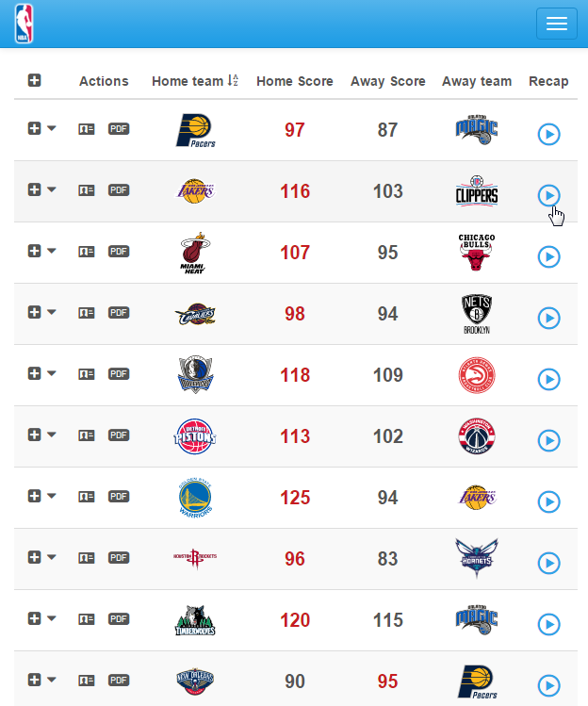Play recap for Pacers vs Magic game
588x706 pixels.
click(548, 134)
